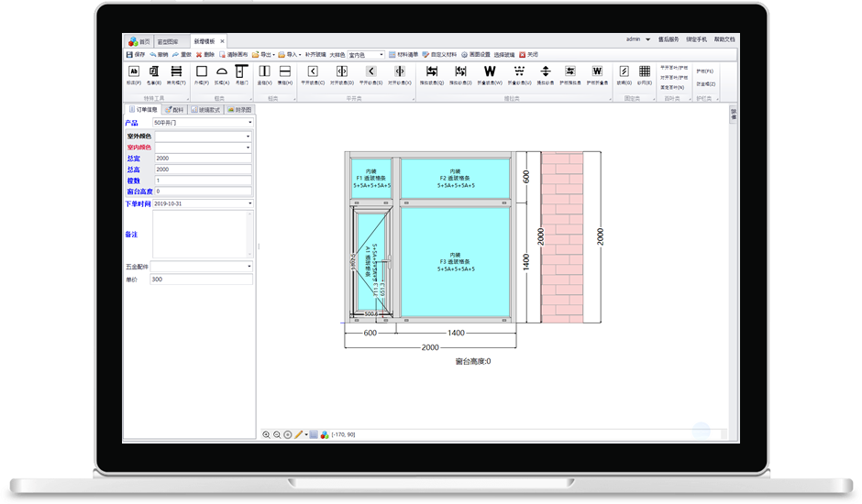862x504 pixels.
Task: Select the grid screen tool (E)
Action: point(645,75)
